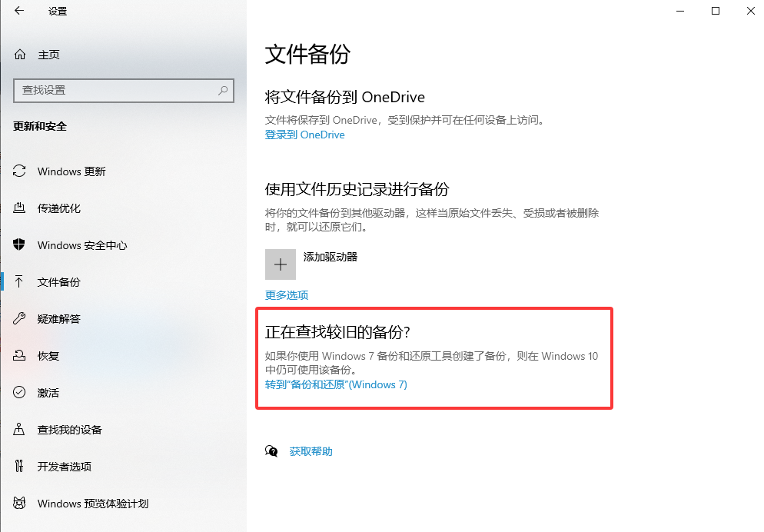Open Windows 安全中心 shield icon

pos(19,244)
